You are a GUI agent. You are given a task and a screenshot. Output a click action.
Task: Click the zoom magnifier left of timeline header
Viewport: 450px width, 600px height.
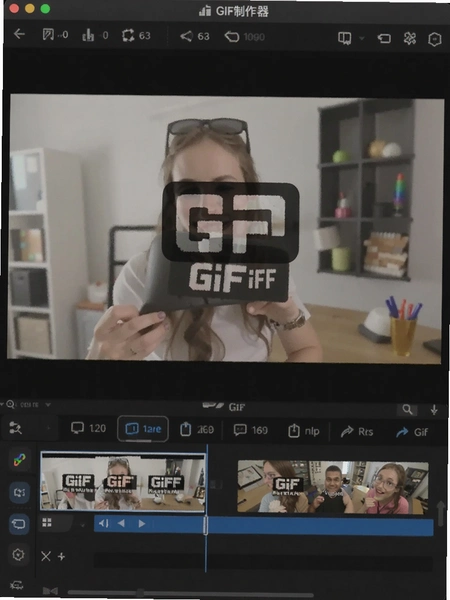point(10,404)
